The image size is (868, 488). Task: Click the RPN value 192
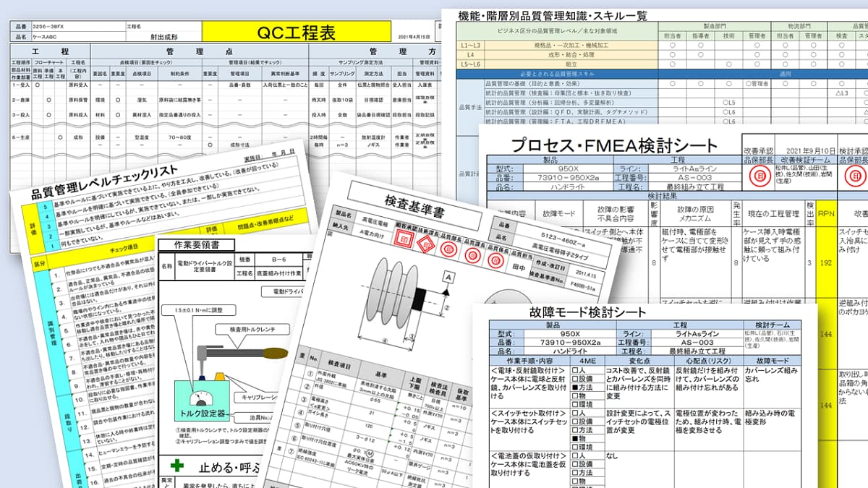[827, 265]
